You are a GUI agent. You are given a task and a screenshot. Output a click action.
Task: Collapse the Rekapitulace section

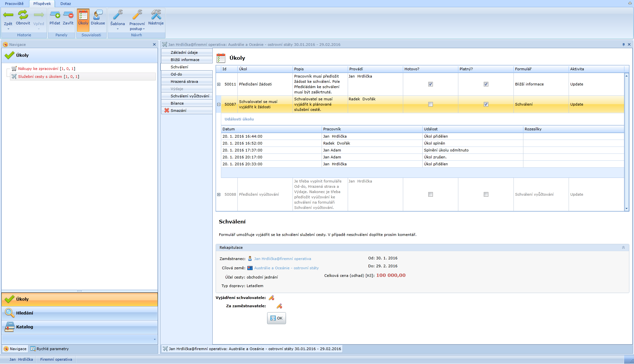click(623, 248)
